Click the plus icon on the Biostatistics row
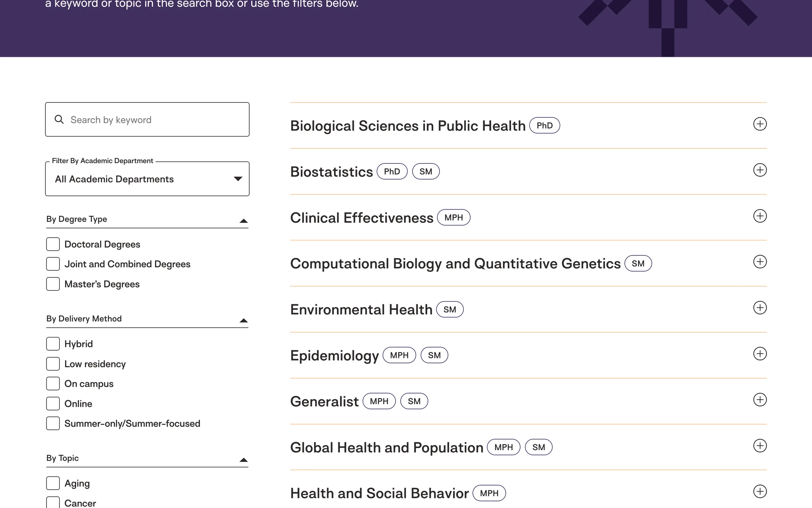The width and height of the screenshot is (812, 508). (x=760, y=170)
